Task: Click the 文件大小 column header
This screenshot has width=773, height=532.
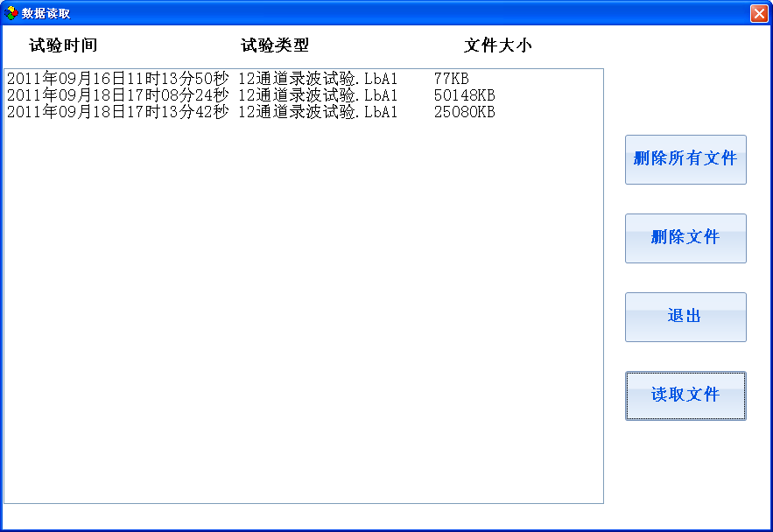Action: tap(498, 45)
